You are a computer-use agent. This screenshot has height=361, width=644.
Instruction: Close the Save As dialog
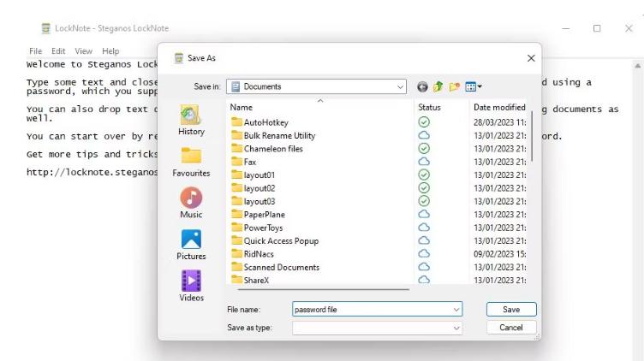[531, 58]
